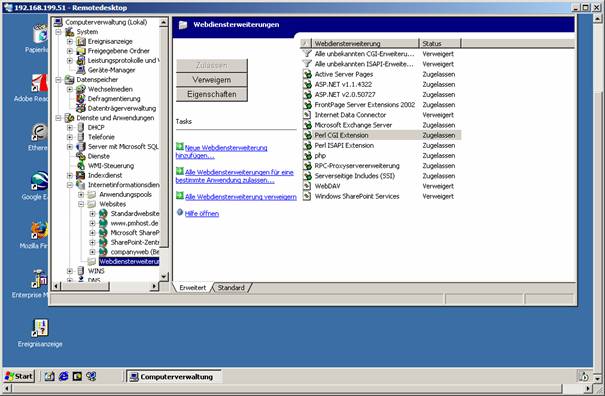
Task: Select the WINS tree item
Action: (x=96, y=271)
